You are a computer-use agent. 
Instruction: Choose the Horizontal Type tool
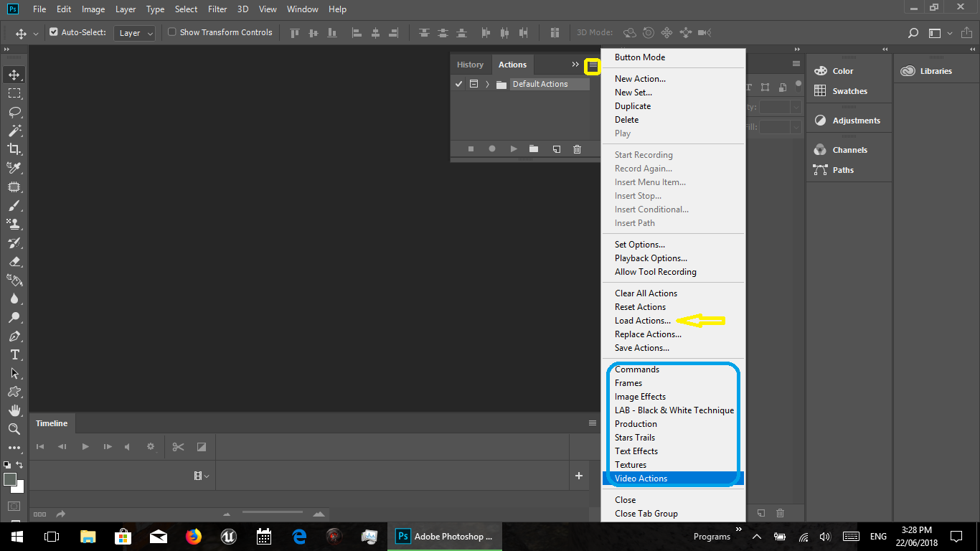pyautogui.click(x=16, y=354)
